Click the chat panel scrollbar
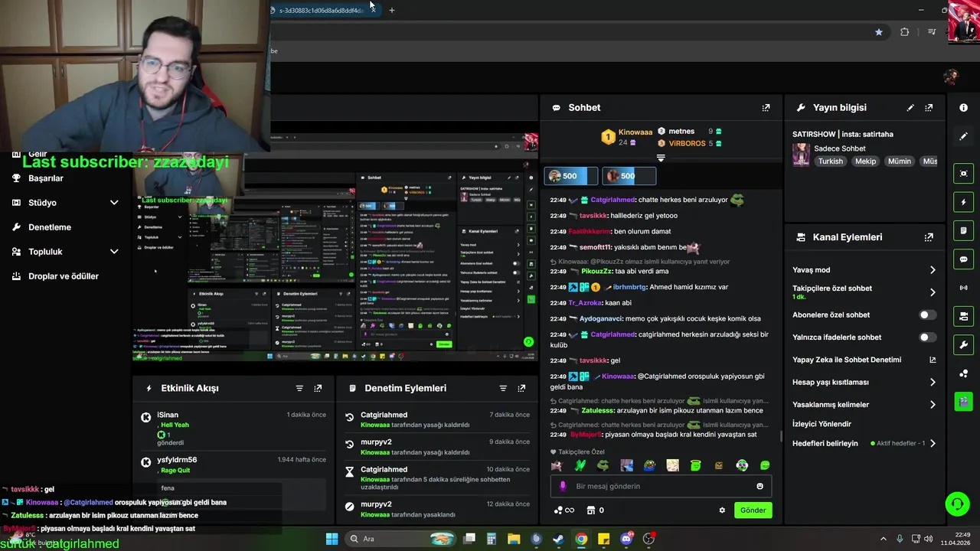 781,436
